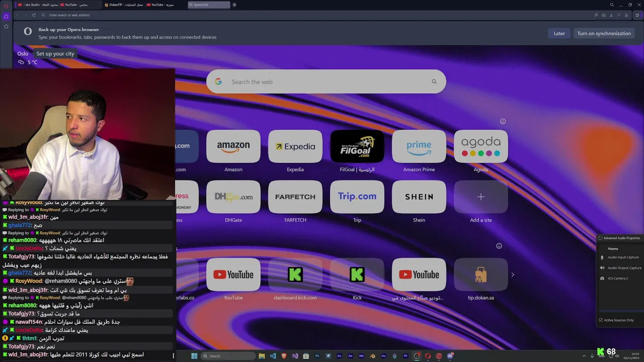The width and height of the screenshot is (644, 362).
Task: Open the new tab plus button
Action: pyautogui.click(x=234, y=5)
